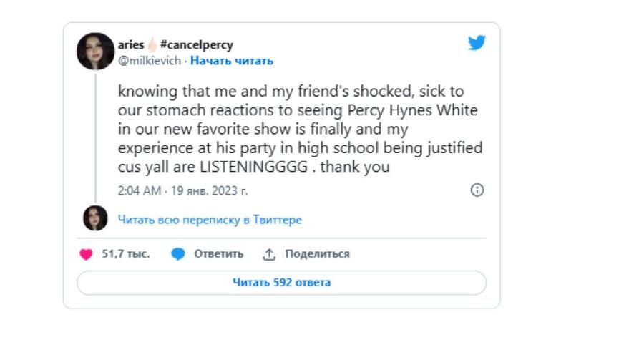This screenshot has width=644, height=340.
Task: Open the small avatar beside thread link
Action: point(95,218)
